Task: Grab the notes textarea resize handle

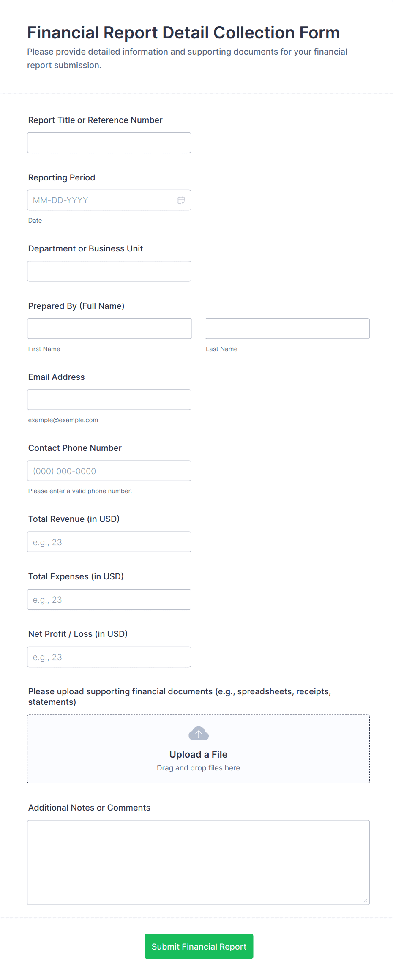Action: coord(366,901)
